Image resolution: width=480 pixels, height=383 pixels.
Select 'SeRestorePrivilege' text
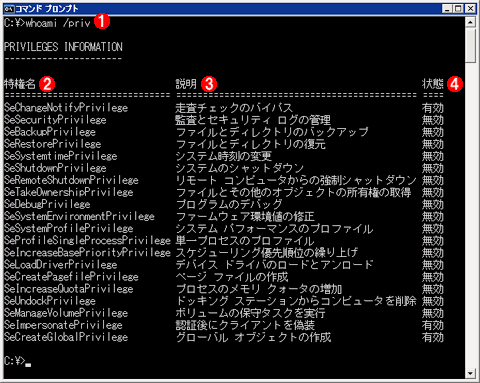click(53, 144)
